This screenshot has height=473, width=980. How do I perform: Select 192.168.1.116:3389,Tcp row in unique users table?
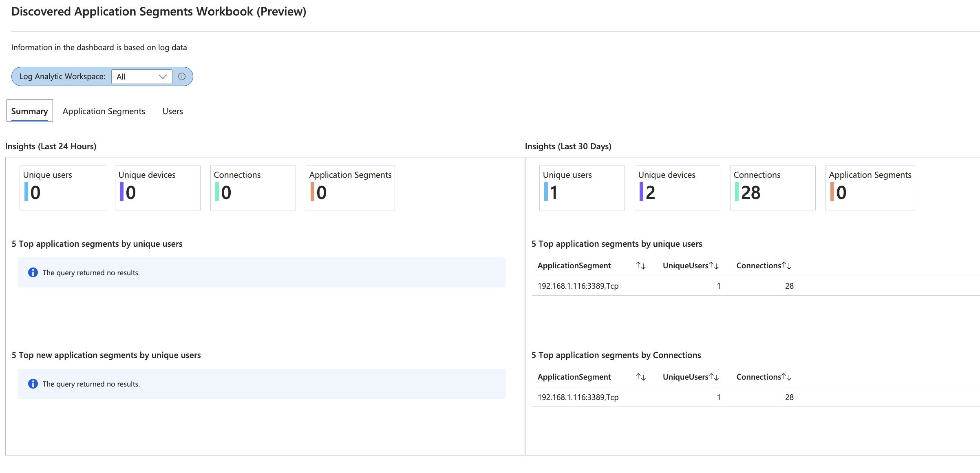(x=578, y=286)
